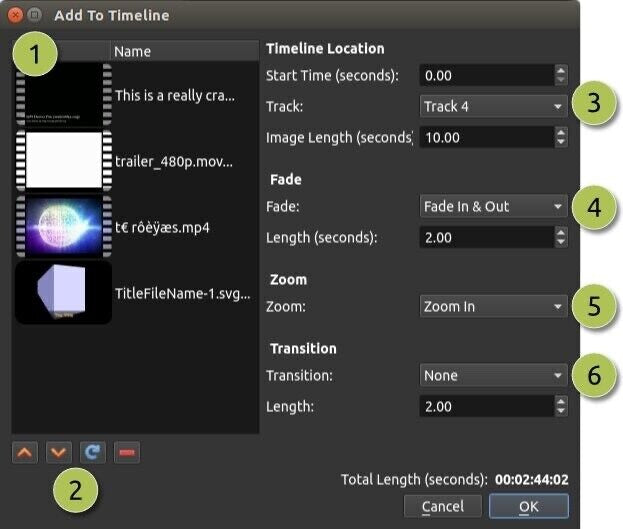This screenshot has height=529, width=623.
Task: Click the Name column header
Action: tap(183, 51)
